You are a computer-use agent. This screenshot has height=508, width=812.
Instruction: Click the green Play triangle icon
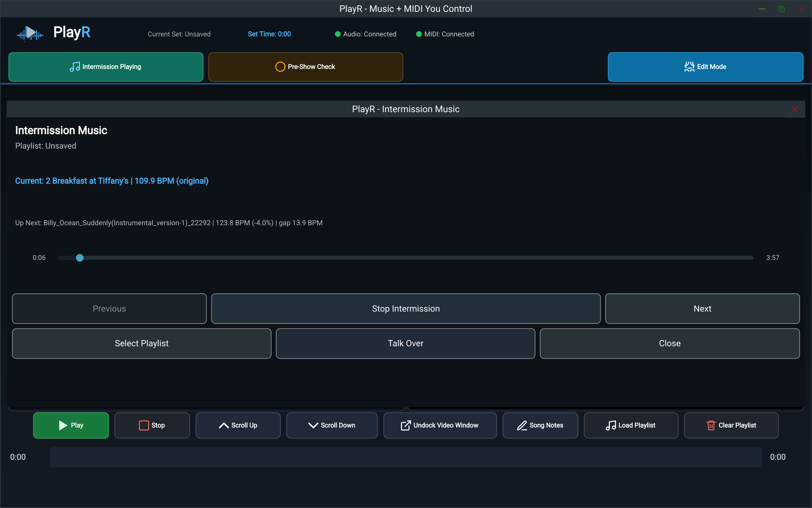[x=63, y=425]
